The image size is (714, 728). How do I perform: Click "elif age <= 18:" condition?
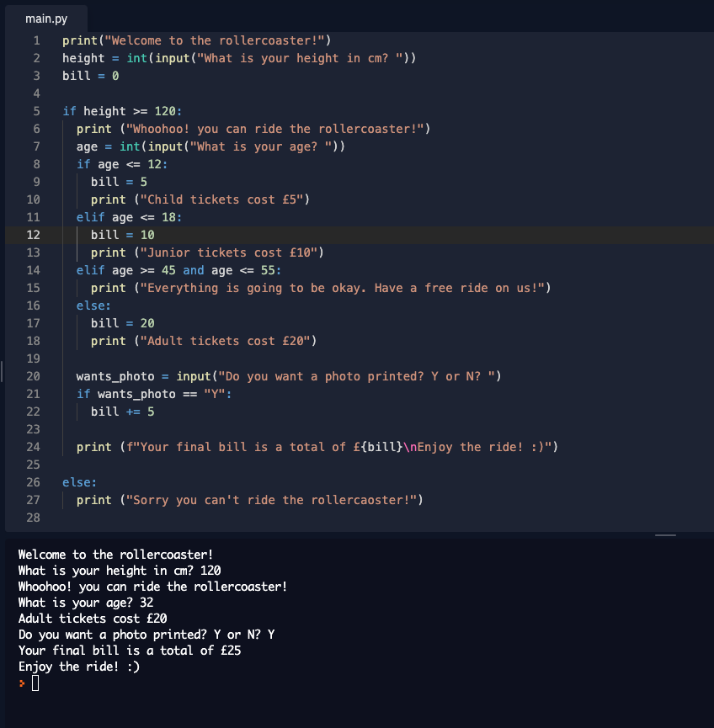(129, 217)
